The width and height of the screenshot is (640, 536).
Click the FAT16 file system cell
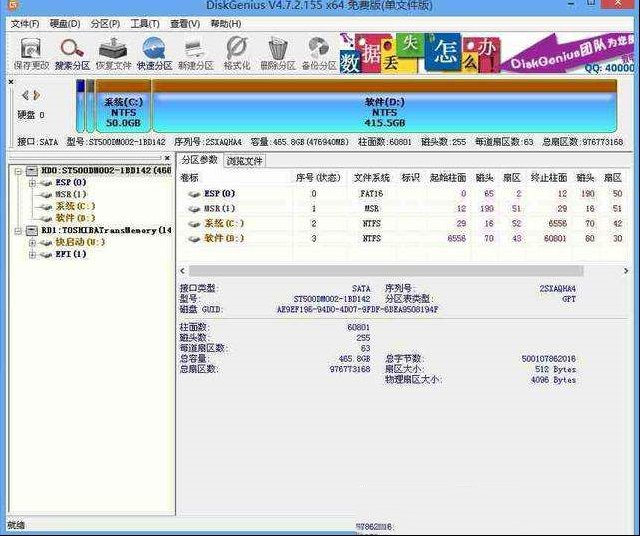point(371,194)
